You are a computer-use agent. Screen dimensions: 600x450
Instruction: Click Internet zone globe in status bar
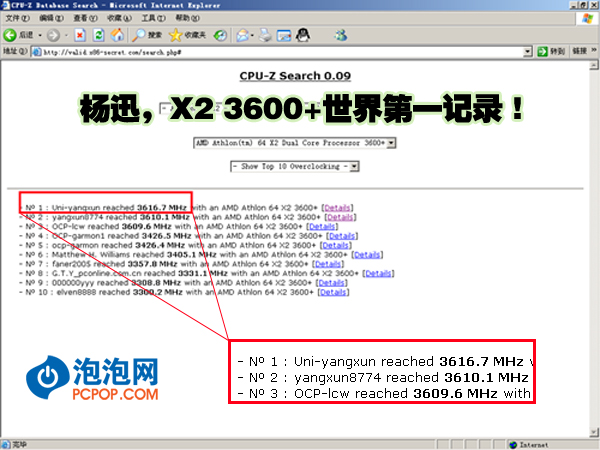(x=514, y=445)
